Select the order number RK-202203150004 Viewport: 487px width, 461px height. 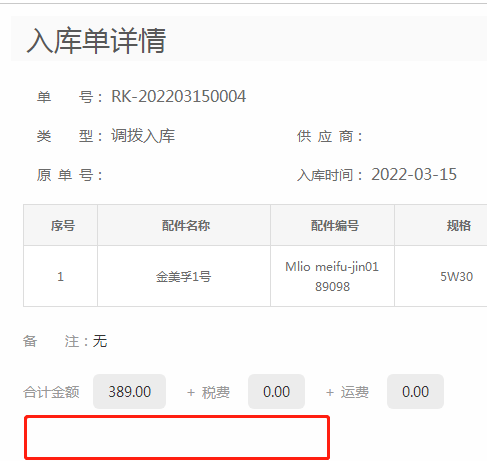point(179,97)
